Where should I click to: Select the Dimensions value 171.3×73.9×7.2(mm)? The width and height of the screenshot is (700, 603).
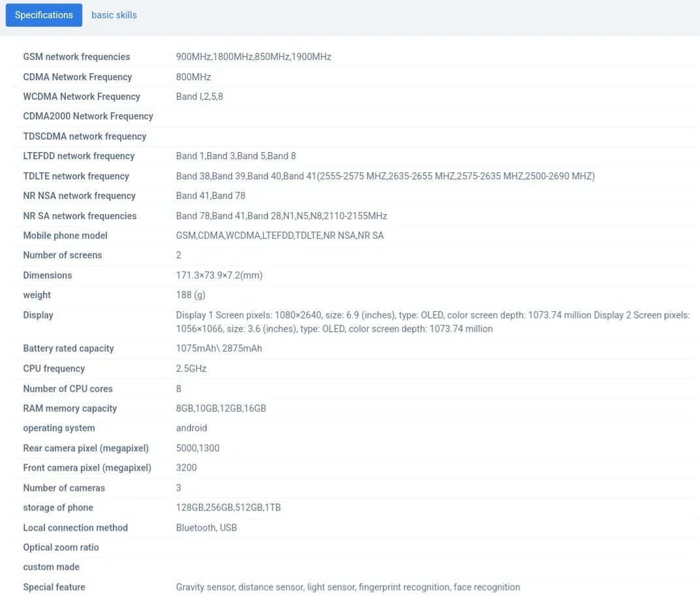click(219, 275)
